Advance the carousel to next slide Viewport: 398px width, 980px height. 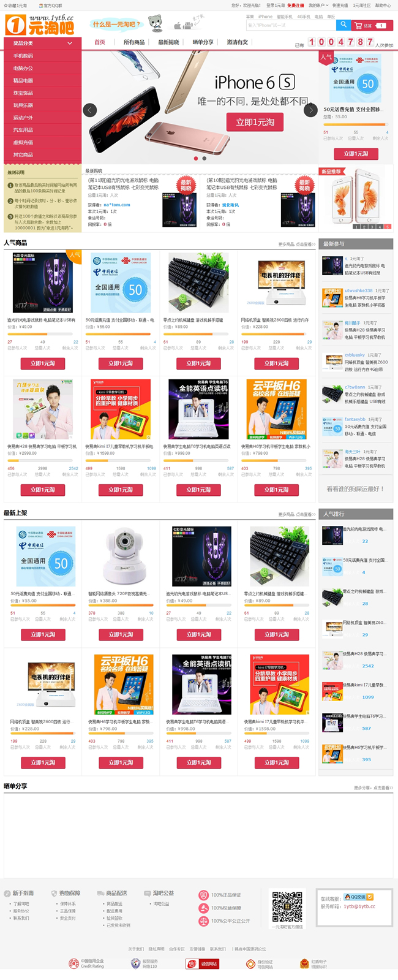[310, 110]
